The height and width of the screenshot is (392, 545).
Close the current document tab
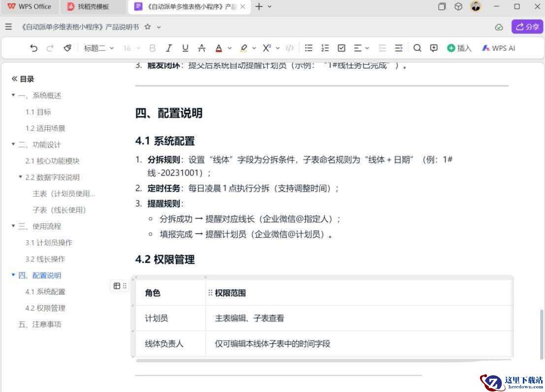[243, 6]
